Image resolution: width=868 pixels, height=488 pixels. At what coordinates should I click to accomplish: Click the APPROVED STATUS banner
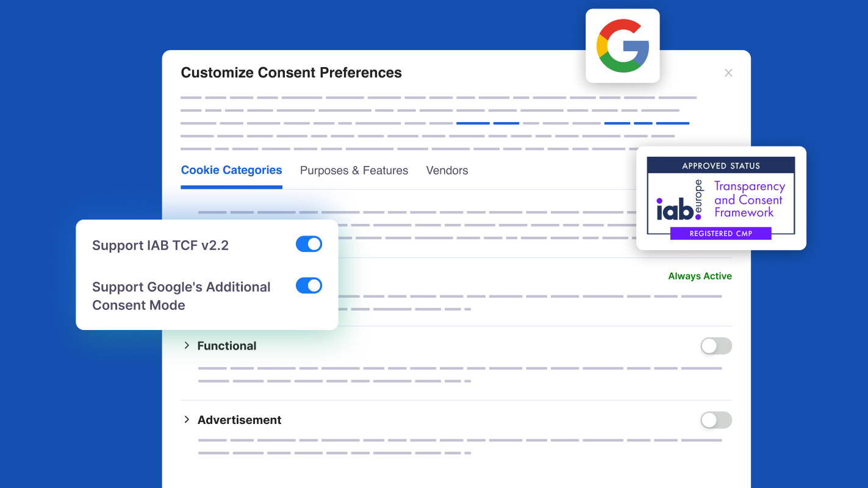click(721, 165)
